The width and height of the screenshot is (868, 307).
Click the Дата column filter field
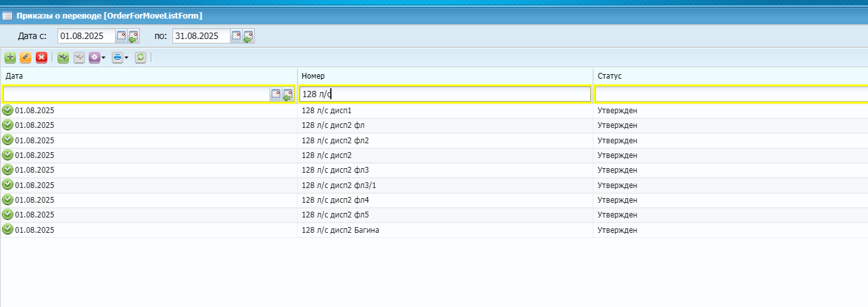tap(136, 94)
